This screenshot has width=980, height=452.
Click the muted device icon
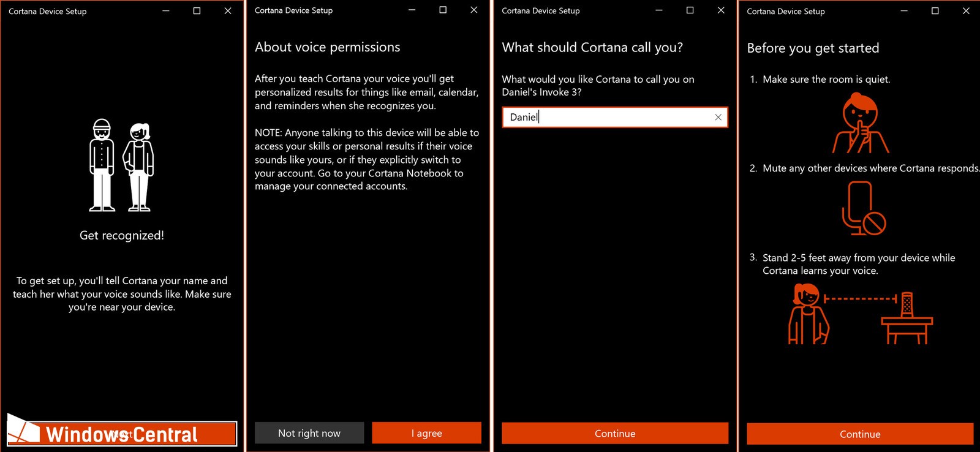864,209
